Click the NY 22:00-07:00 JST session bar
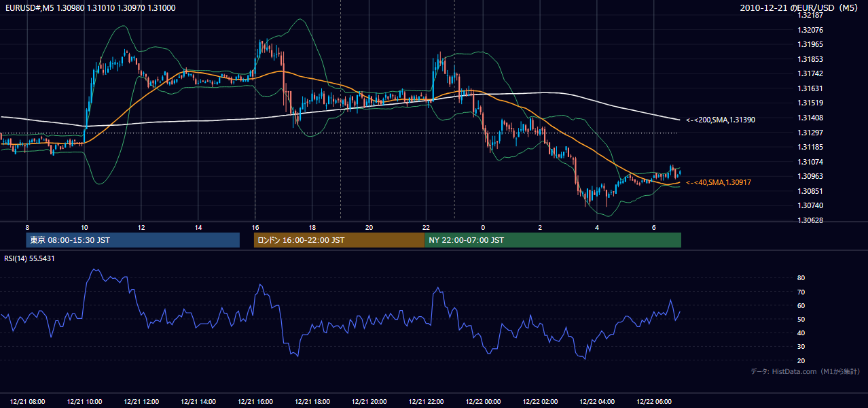This screenshot has height=408, width=868. (553, 240)
